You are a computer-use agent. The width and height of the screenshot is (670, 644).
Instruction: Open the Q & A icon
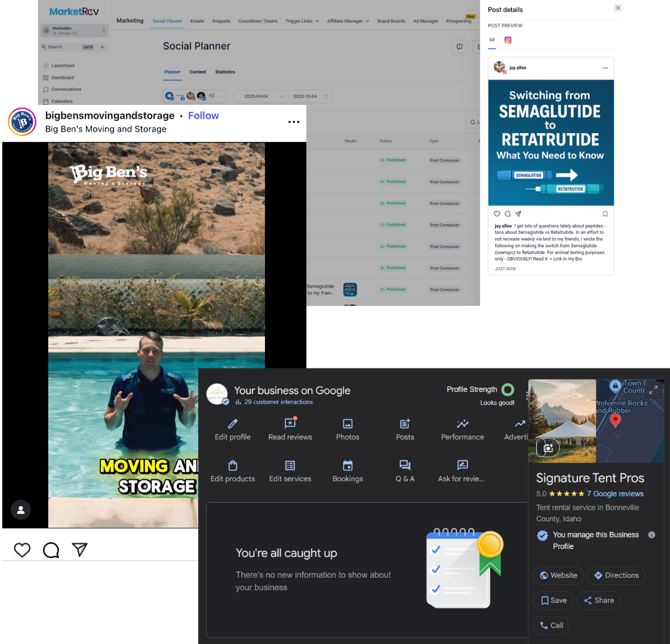(405, 465)
